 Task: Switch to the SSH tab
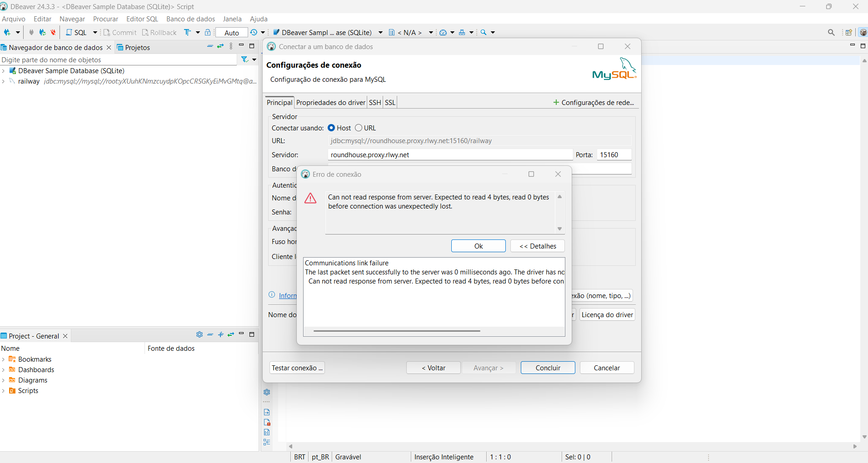coord(375,103)
